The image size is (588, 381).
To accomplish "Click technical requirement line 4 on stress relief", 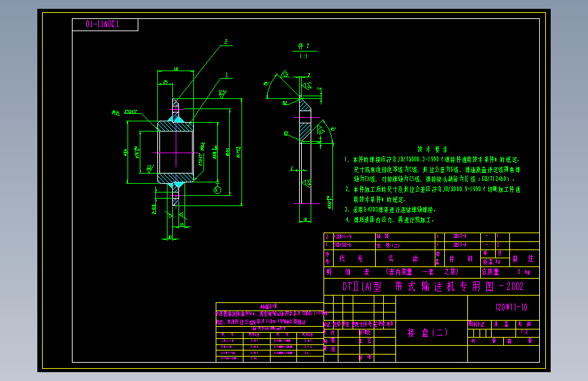I will click(389, 220).
